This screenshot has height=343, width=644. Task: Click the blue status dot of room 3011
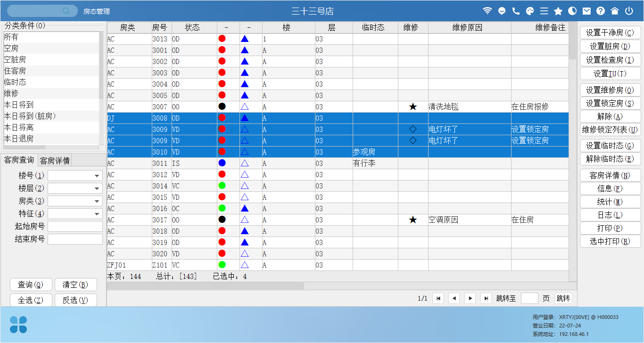pyautogui.click(x=222, y=163)
